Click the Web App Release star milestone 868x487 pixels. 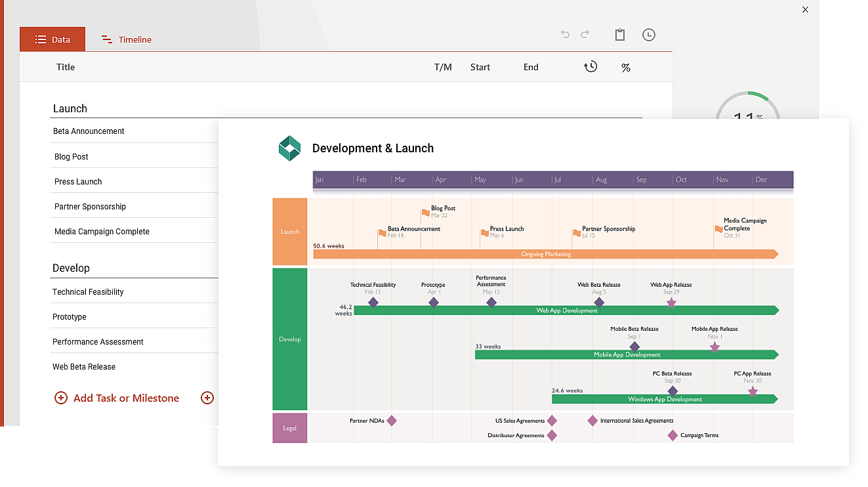point(671,303)
